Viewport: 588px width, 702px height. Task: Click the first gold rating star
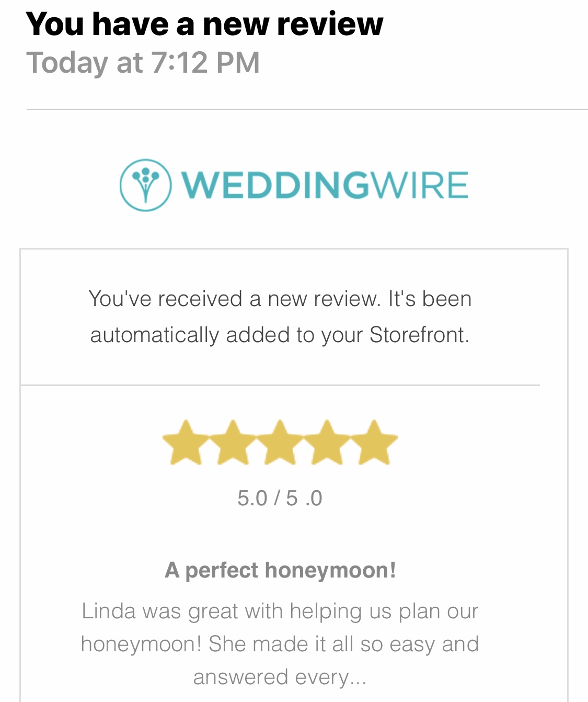pyautogui.click(x=186, y=443)
